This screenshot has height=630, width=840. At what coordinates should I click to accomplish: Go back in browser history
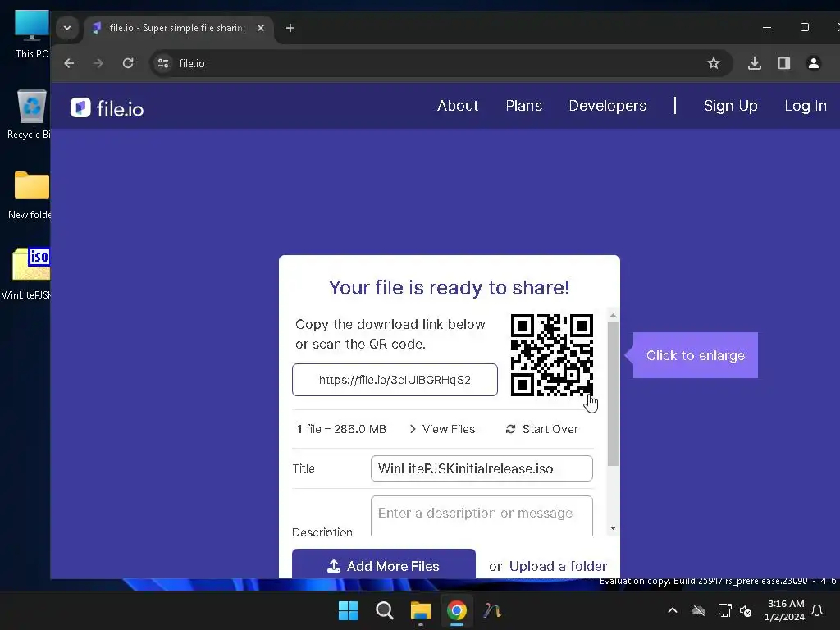(x=69, y=63)
